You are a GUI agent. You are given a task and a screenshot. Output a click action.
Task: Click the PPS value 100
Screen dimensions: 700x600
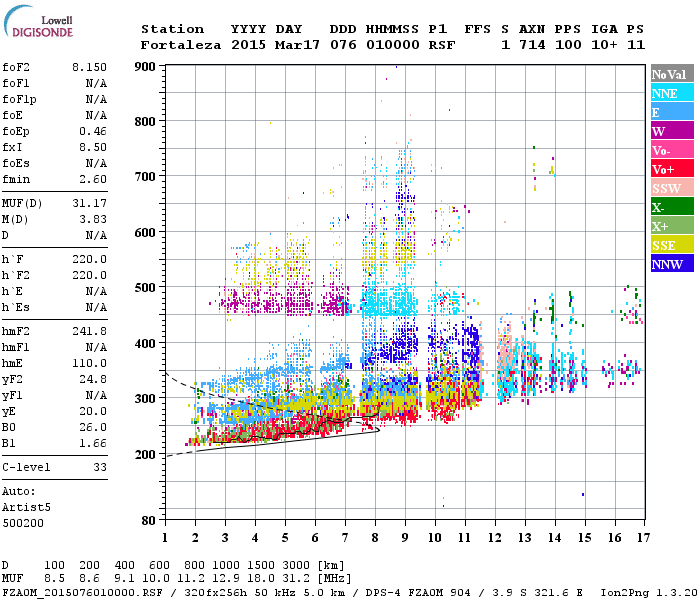(568, 45)
